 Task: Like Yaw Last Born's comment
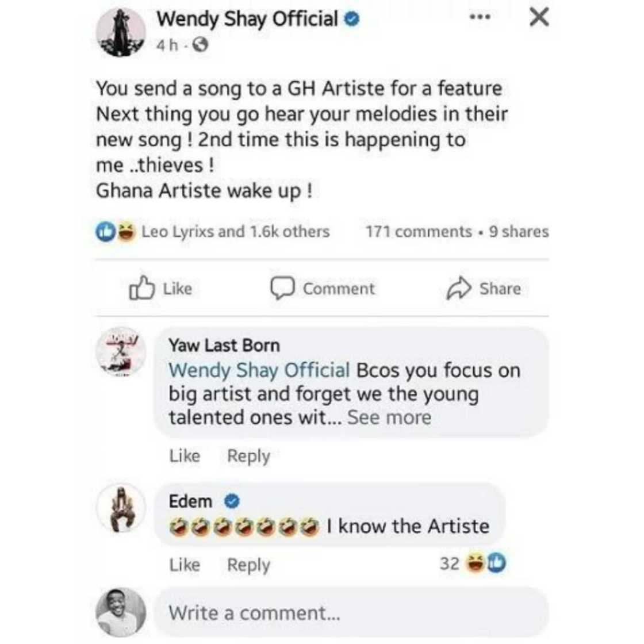pyautogui.click(x=184, y=455)
